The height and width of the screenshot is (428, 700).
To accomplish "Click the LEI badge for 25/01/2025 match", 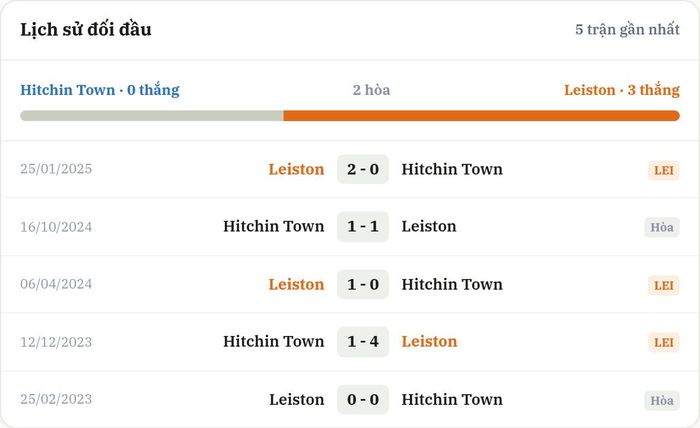I will tap(663, 170).
